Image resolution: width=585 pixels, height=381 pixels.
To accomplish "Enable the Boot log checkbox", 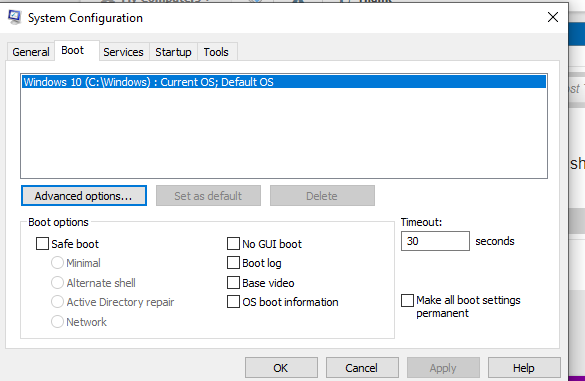I will pyautogui.click(x=234, y=263).
